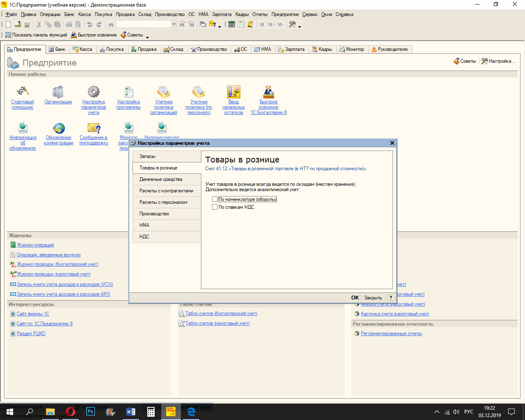Enable По ставкам НДС checkbox
525x420 pixels.
(x=215, y=207)
